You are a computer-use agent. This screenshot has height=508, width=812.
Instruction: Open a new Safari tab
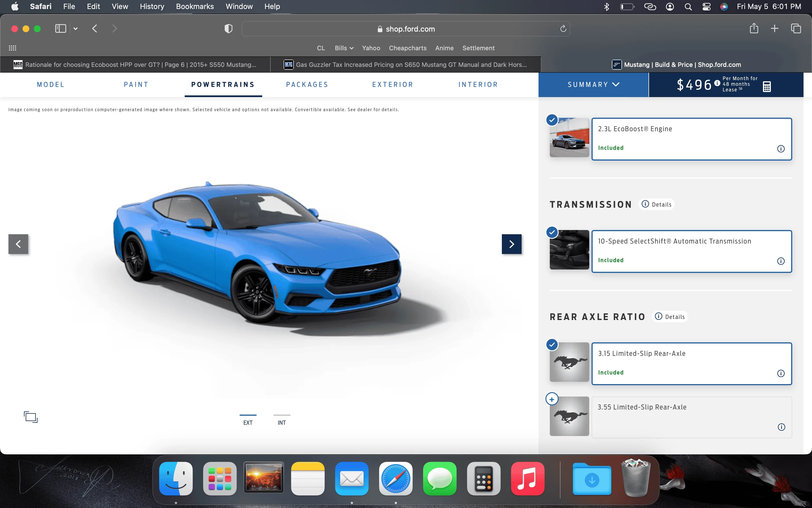(x=775, y=29)
